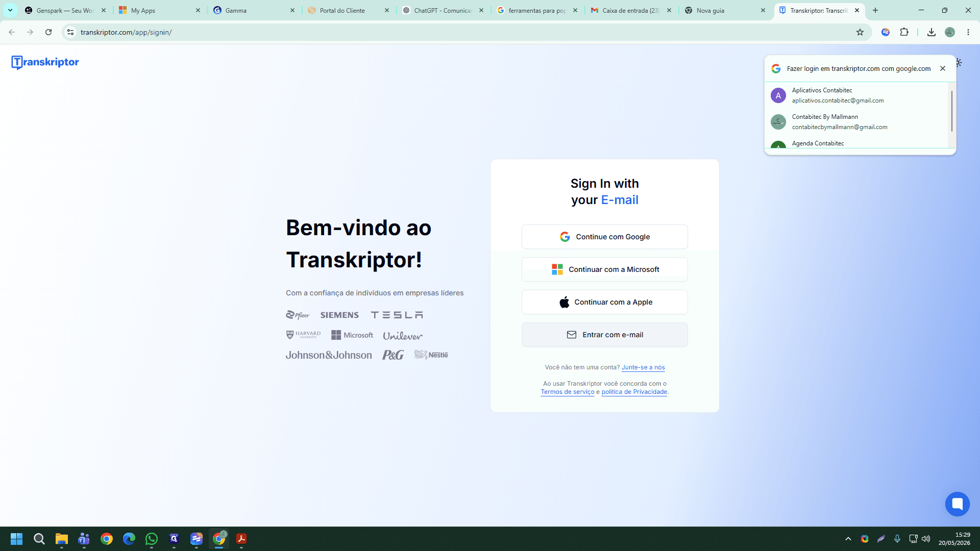Open the Chrome downloads icon

pos(932,32)
